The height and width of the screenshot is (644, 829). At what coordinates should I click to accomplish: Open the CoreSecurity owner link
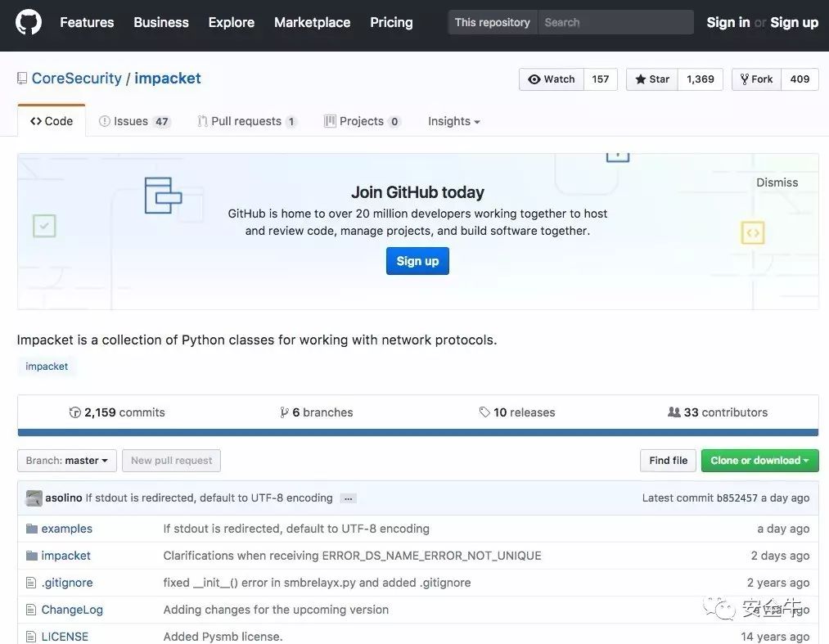click(77, 79)
